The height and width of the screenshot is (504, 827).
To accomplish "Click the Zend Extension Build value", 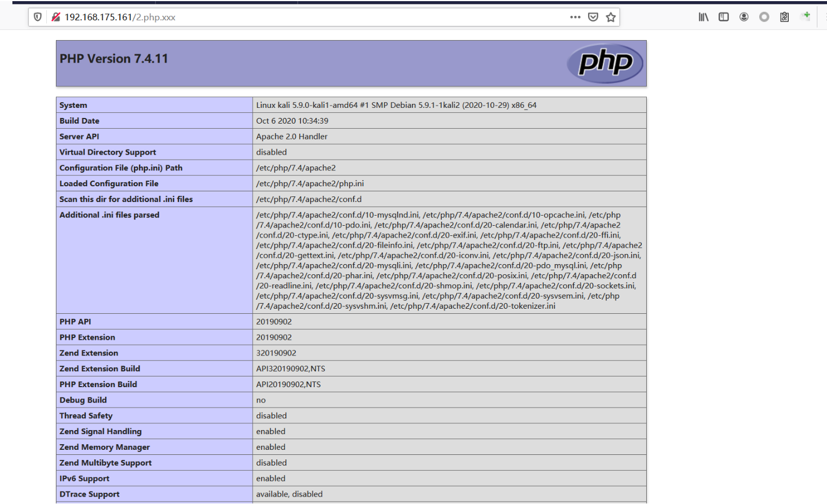I will click(290, 369).
